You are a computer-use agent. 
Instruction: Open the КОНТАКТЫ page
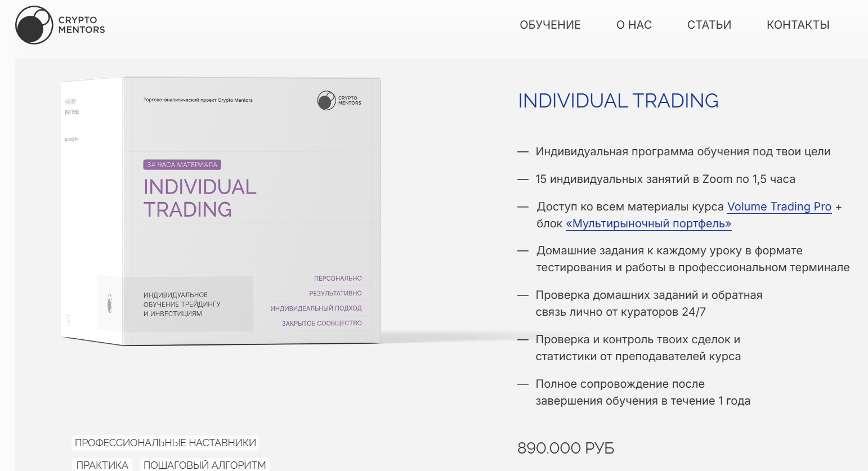point(798,25)
